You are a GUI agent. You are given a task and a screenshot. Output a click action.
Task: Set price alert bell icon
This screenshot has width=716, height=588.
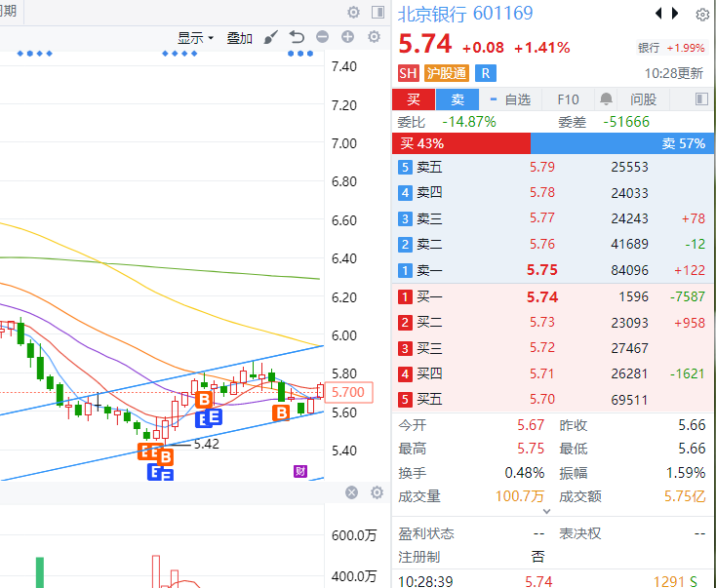[x=606, y=99]
